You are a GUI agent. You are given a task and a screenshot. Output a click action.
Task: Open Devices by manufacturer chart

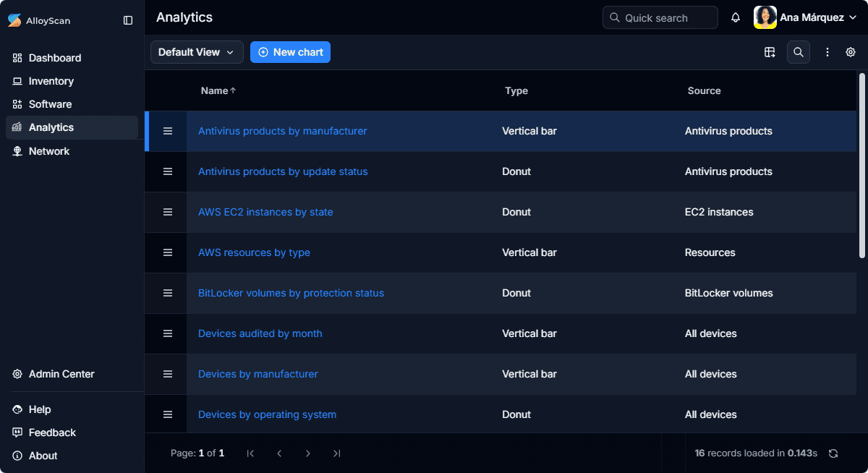pyautogui.click(x=258, y=374)
